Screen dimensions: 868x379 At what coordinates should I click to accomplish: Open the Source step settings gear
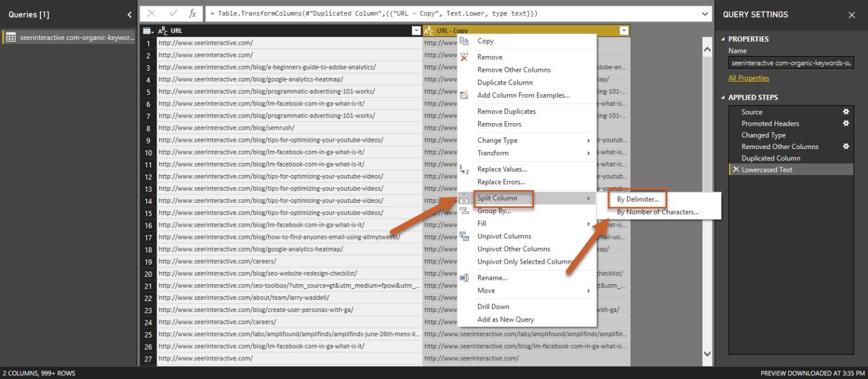846,112
